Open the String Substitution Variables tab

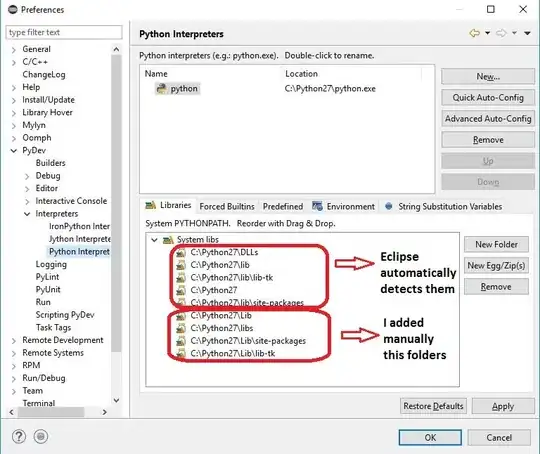pos(444,206)
